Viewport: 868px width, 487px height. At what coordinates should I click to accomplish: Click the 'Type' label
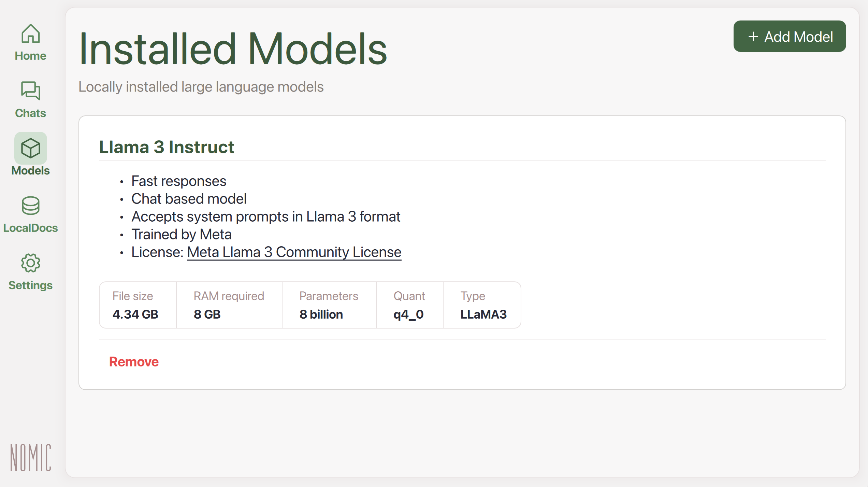pos(473,296)
